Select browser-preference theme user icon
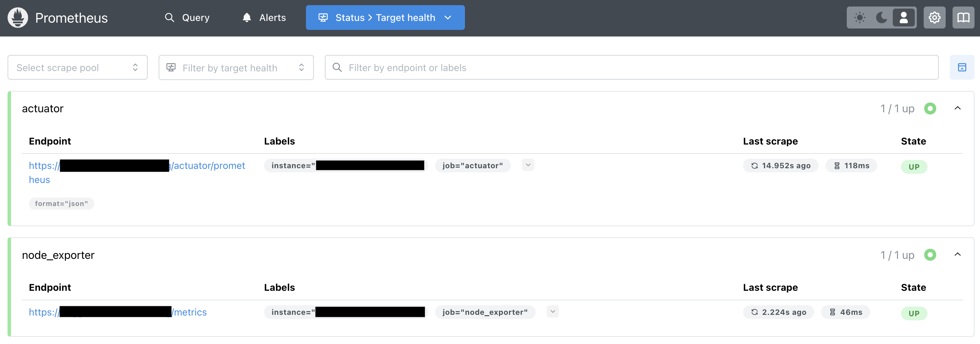The width and height of the screenshot is (980, 344). coord(903,18)
